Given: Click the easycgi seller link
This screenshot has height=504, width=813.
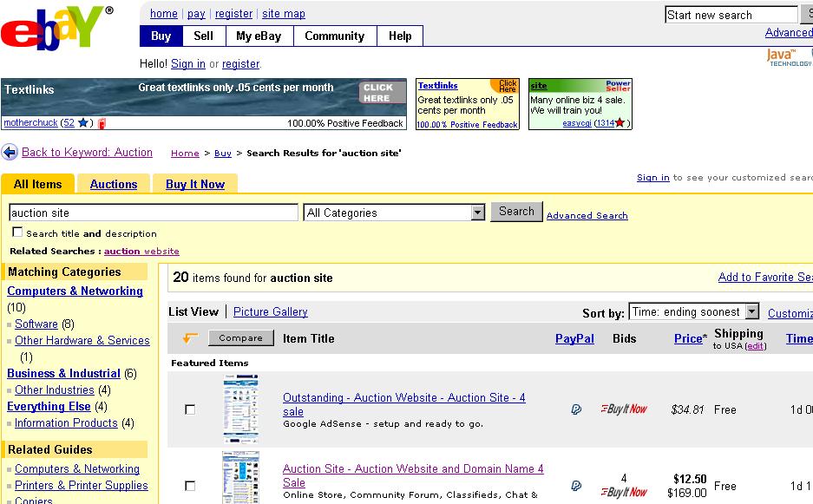Looking at the screenshot, I should tap(577, 123).
